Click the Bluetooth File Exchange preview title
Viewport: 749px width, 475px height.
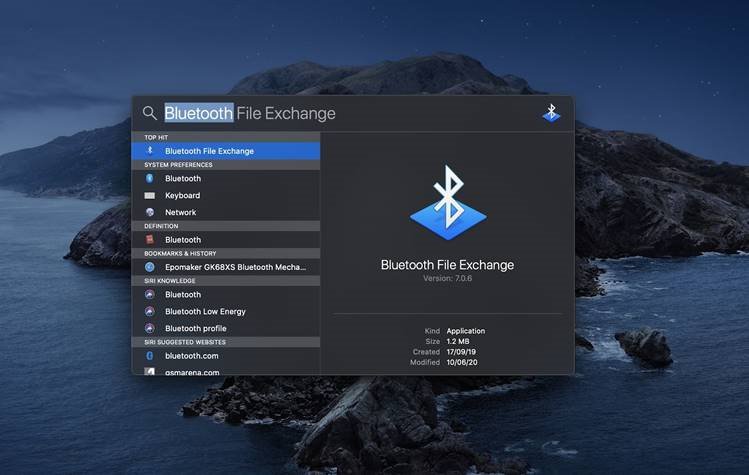coord(447,265)
